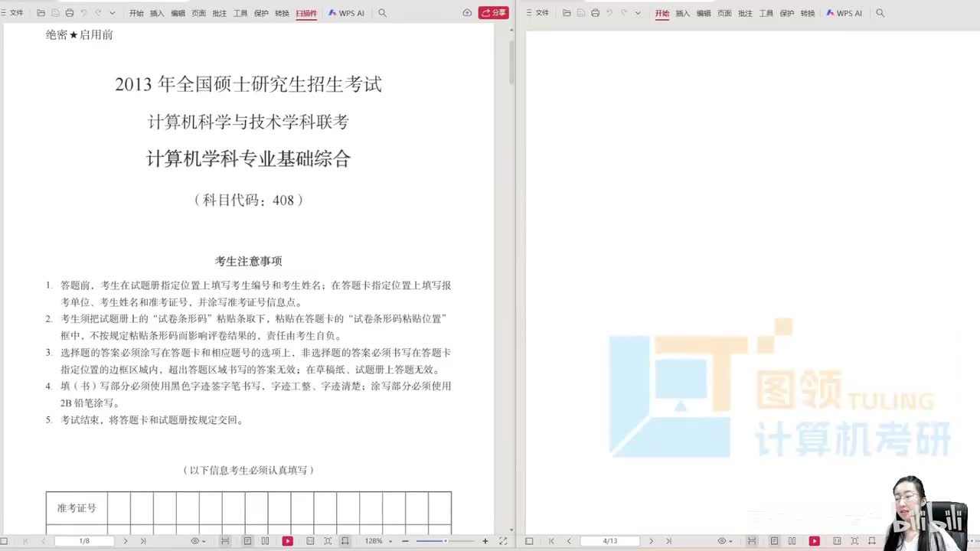Click print icon in right window toolbar
The height and width of the screenshot is (551, 980).
[x=595, y=13]
